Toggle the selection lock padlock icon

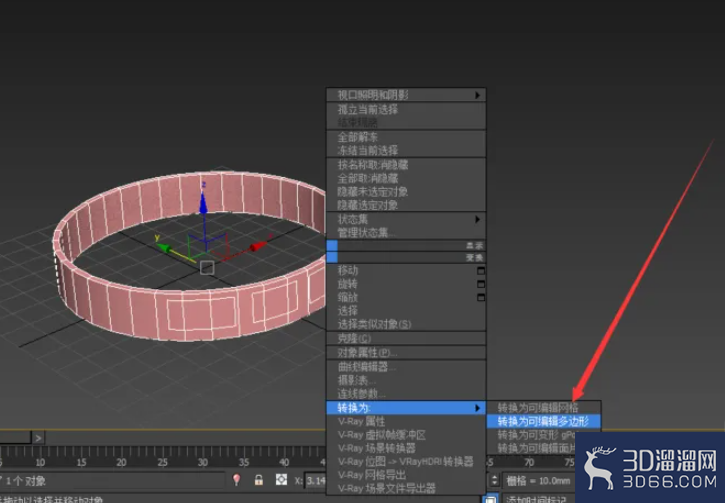[259, 480]
